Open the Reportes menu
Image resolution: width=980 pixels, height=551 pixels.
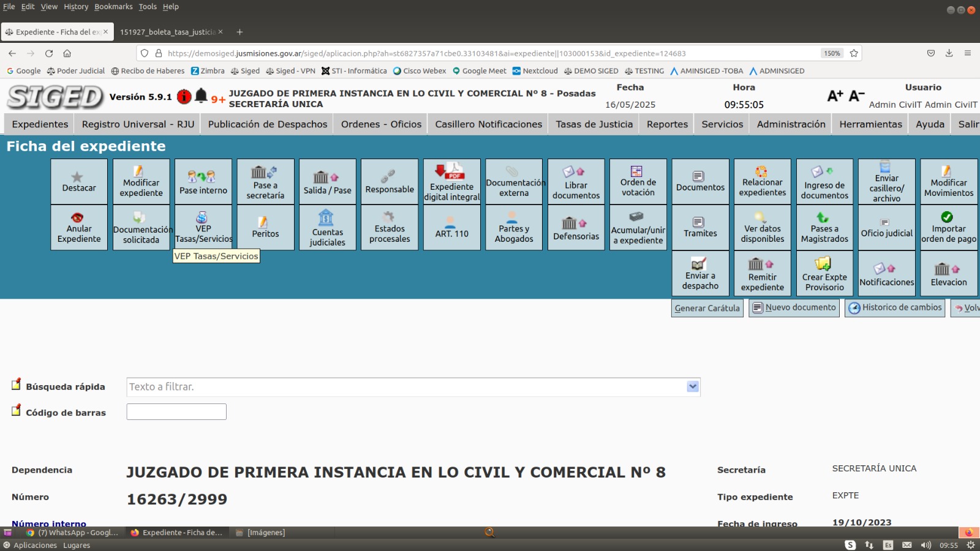(x=667, y=124)
